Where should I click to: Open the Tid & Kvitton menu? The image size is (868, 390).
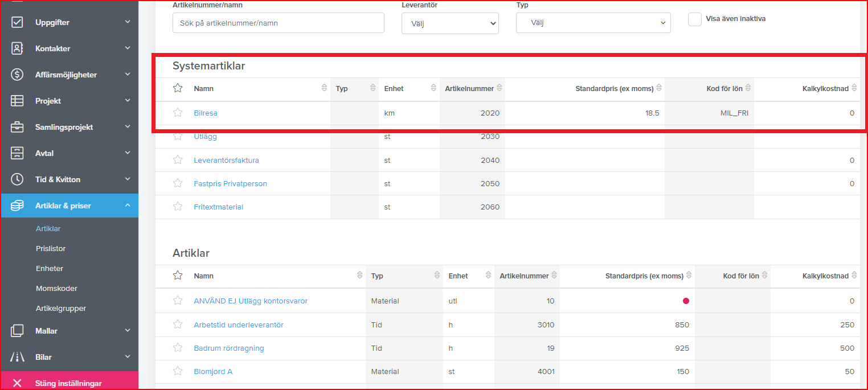pyautogui.click(x=69, y=179)
